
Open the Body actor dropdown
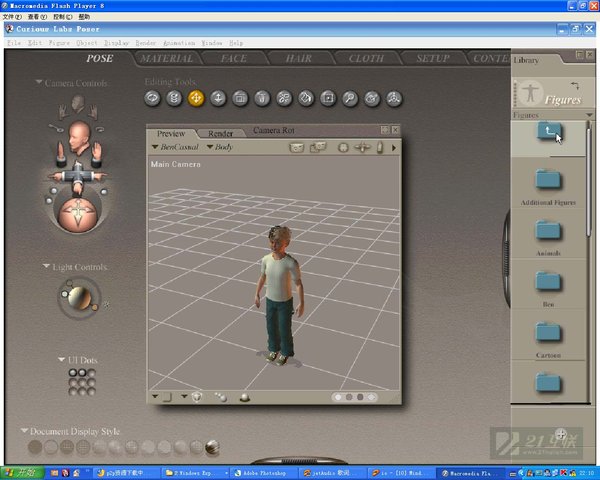tap(221, 147)
